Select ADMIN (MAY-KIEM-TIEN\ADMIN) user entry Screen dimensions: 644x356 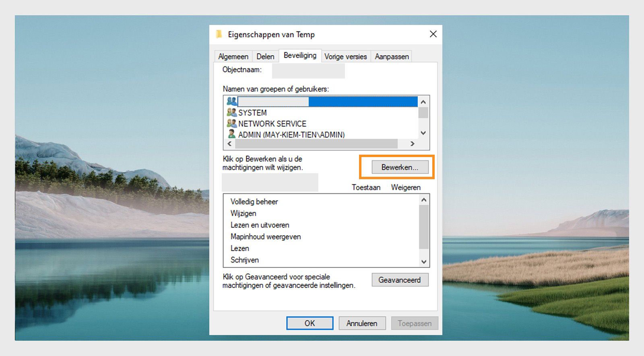tap(291, 135)
